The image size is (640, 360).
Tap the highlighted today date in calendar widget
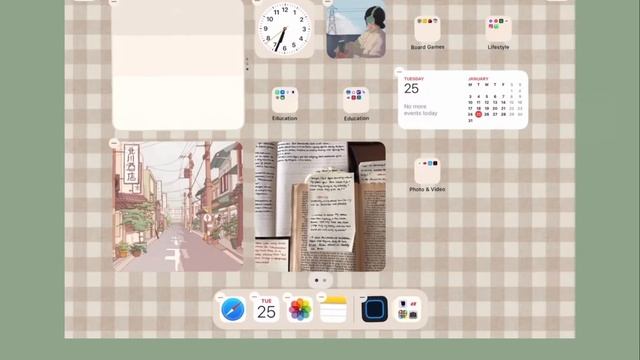point(478,114)
